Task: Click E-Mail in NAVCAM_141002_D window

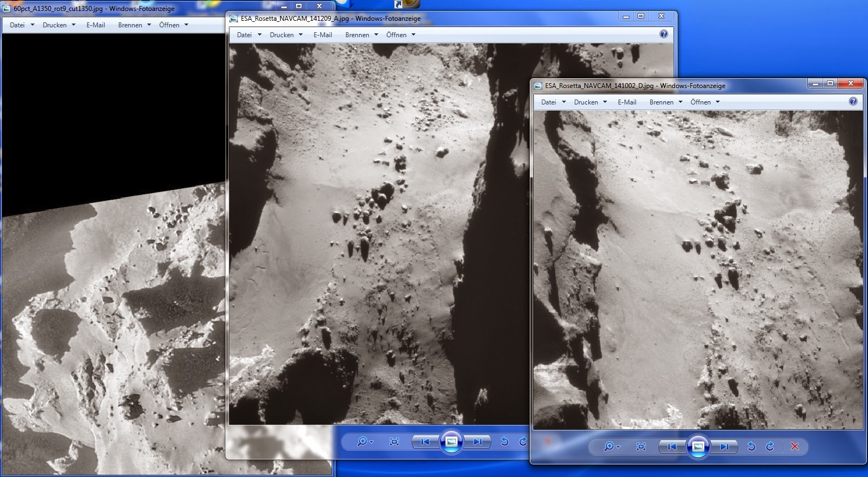Action: pyautogui.click(x=627, y=102)
